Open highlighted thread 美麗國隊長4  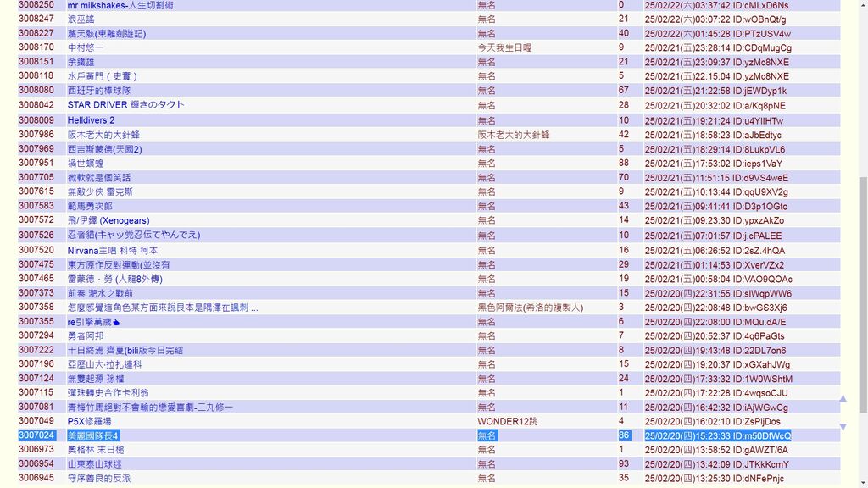pyautogui.click(x=93, y=435)
